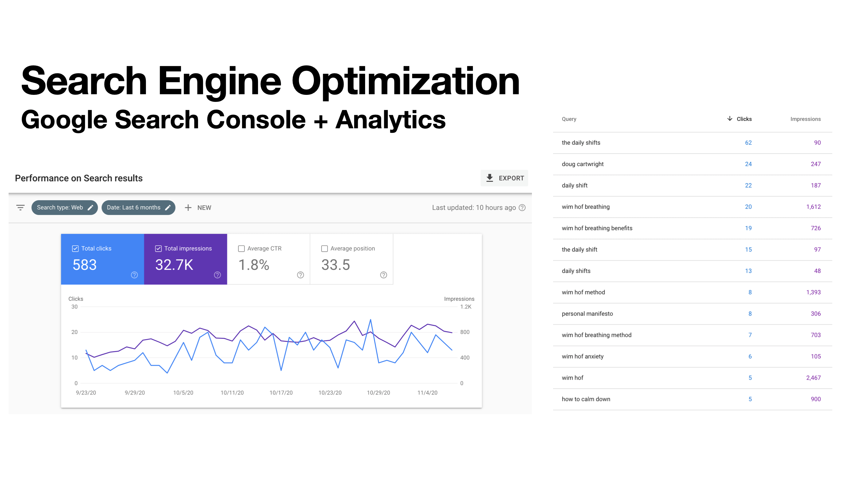This screenshot has width=847, height=504.
Task: Select the Average CTR 1.8% card
Action: click(x=268, y=259)
